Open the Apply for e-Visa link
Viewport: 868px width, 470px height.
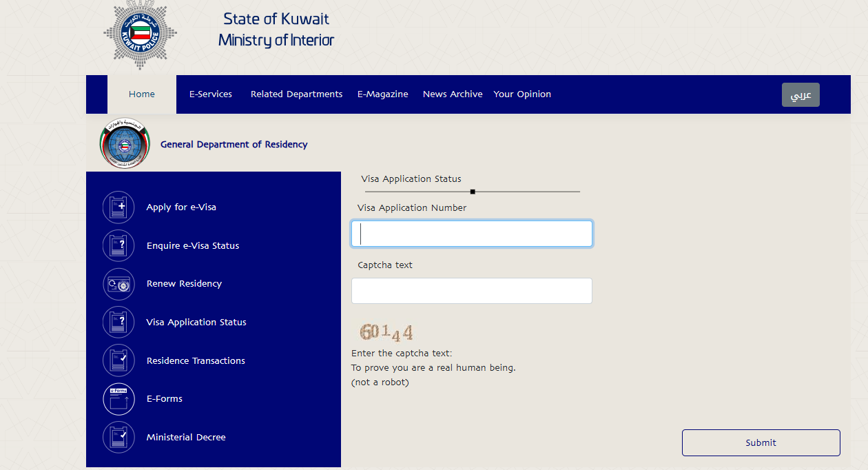pos(181,207)
